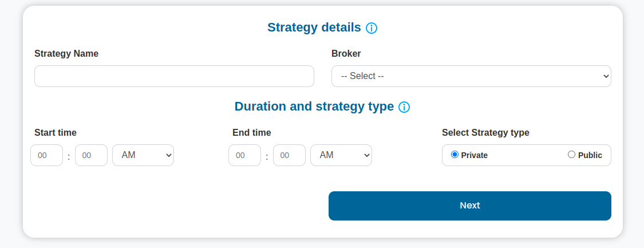Select the Private strategy type radio button
The height and width of the screenshot is (248, 644).
(x=455, y=155)
